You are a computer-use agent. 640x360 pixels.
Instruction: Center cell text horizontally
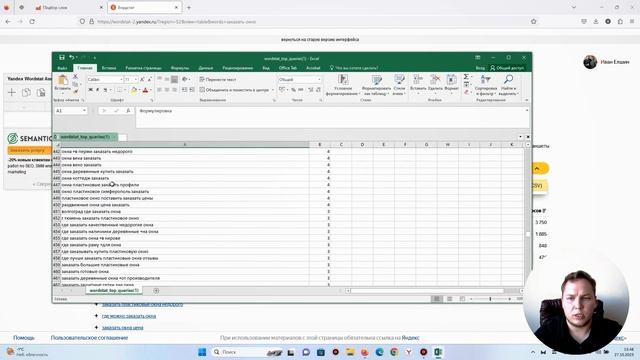pos(167,90)
